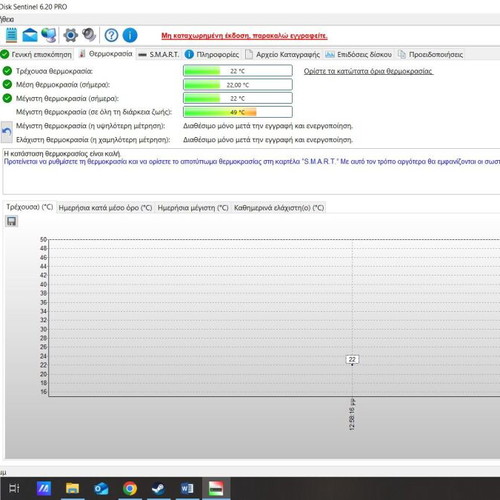Click link Ορίστε τα κατώτατα όρια θερμοκρασίας
The height and width of the screenshot is (500, 500).
coord(368,71)
